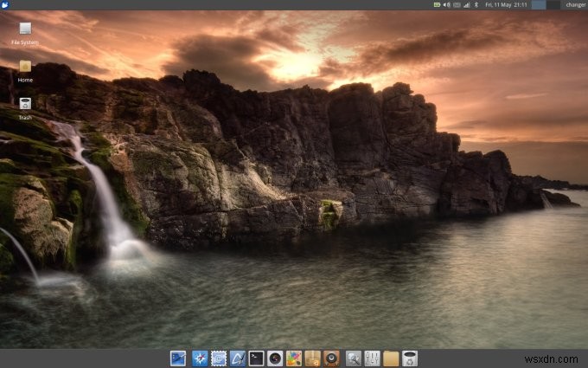Click the trash bin in the dock

[410, 358]
